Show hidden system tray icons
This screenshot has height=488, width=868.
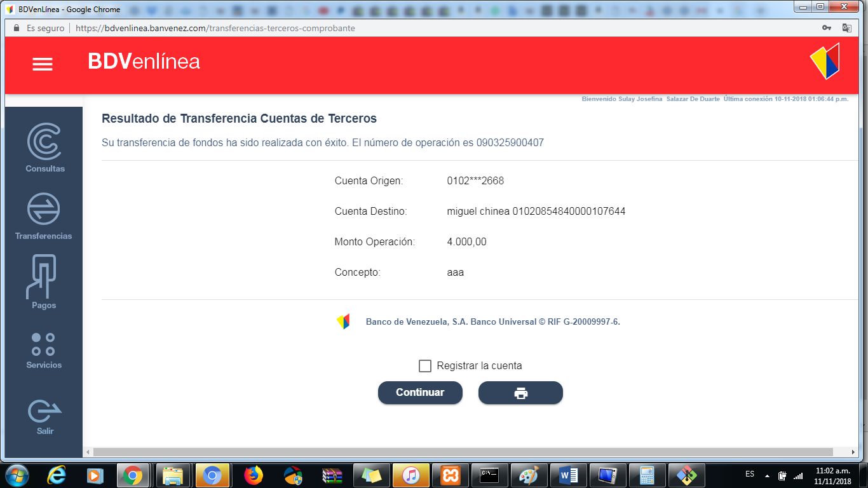tap(767, 475)
